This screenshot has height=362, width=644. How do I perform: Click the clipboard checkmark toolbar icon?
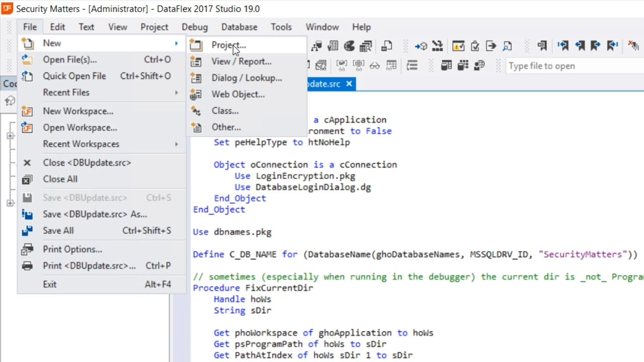click(x=474, y=46)
